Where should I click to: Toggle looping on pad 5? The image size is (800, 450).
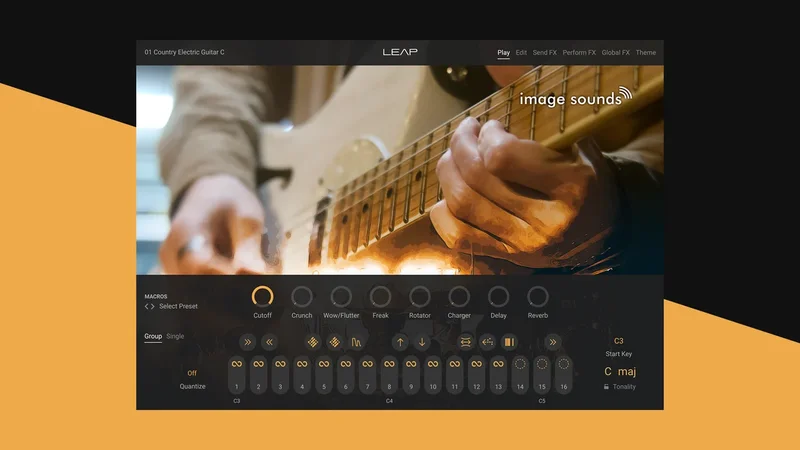click(x=324, y=364)
